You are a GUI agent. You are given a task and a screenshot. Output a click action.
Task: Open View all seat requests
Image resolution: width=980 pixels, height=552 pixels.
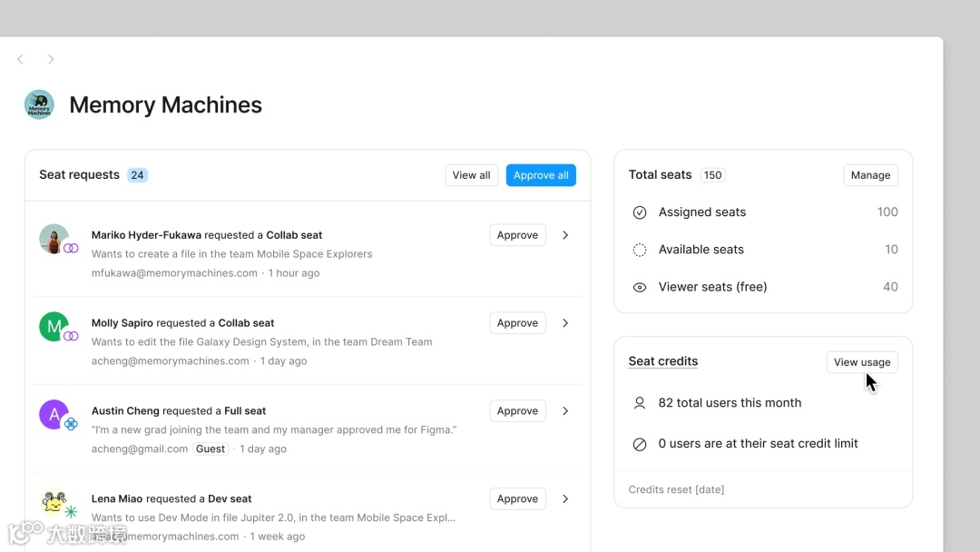pos(471,175)
